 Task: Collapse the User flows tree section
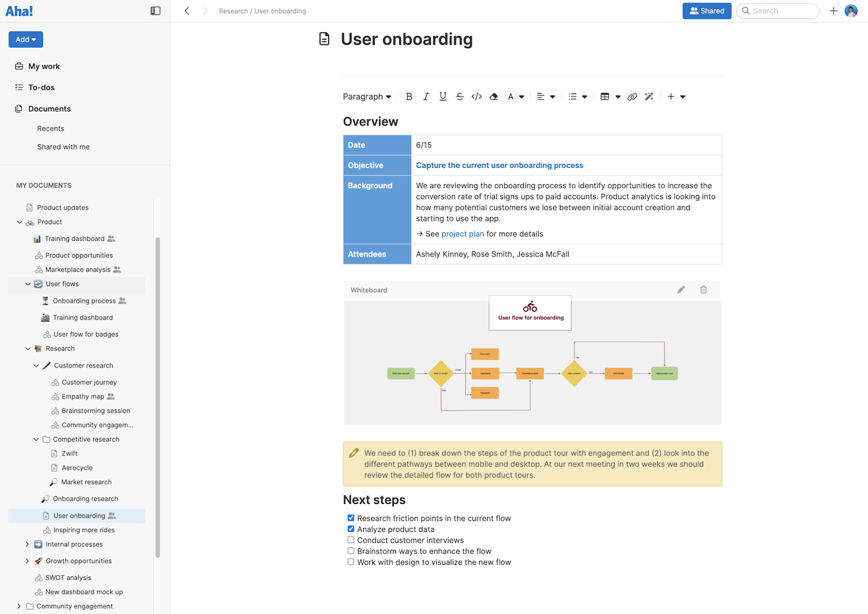coord(27,284)
